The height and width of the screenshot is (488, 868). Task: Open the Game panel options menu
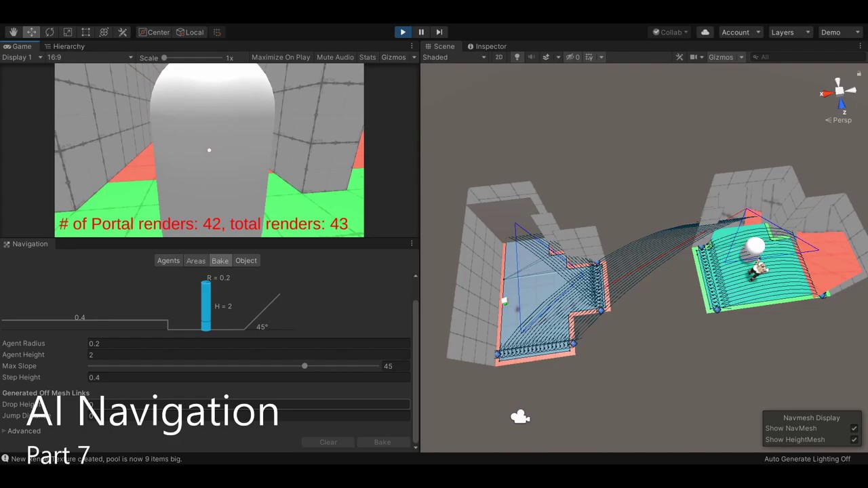(412, 46)
